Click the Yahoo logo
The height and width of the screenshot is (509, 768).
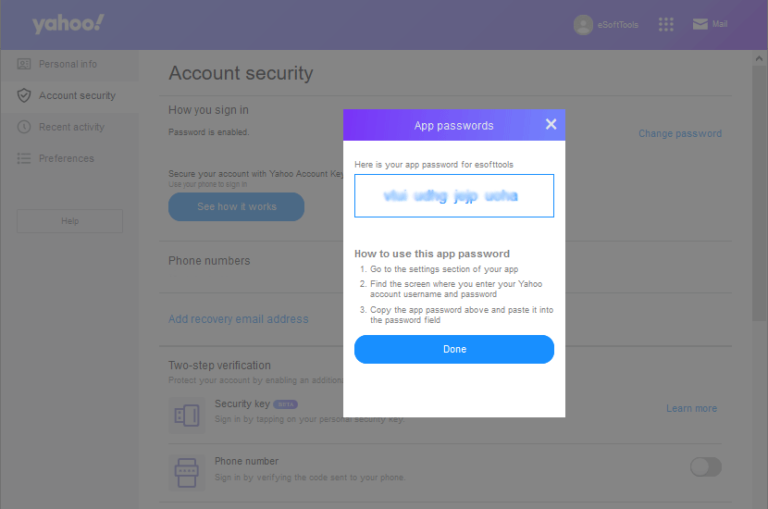pos(67,24)
